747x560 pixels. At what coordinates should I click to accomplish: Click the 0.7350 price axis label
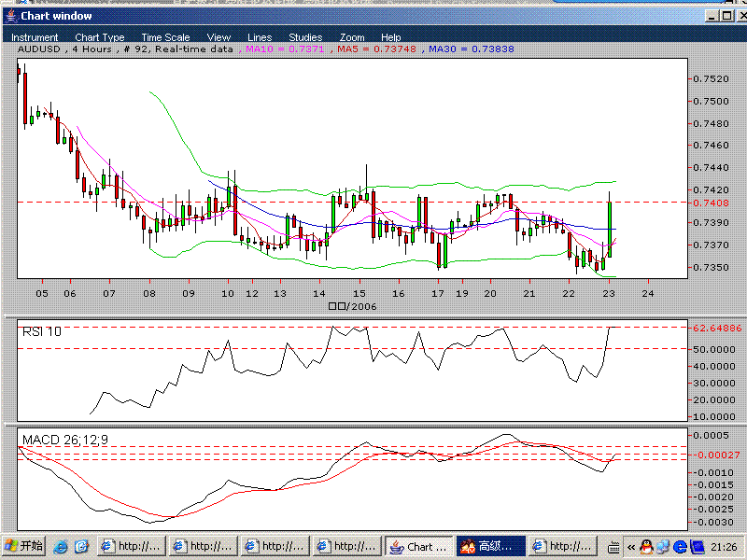[x=711, y=267]
